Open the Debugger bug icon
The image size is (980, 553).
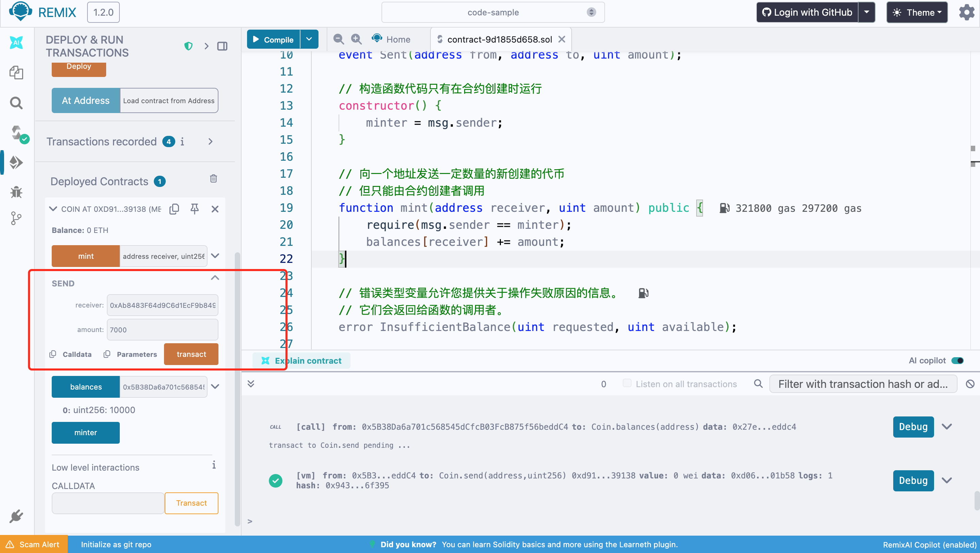[16, 192]
